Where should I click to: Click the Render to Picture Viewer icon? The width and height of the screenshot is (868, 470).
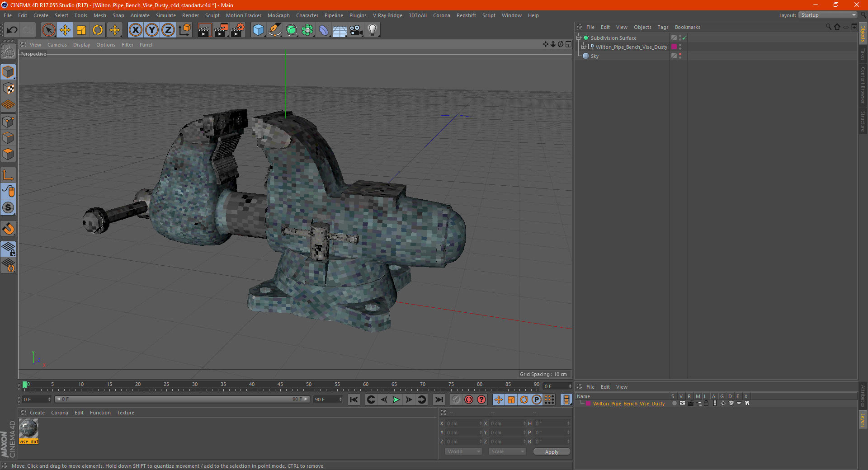coord(221,30)
